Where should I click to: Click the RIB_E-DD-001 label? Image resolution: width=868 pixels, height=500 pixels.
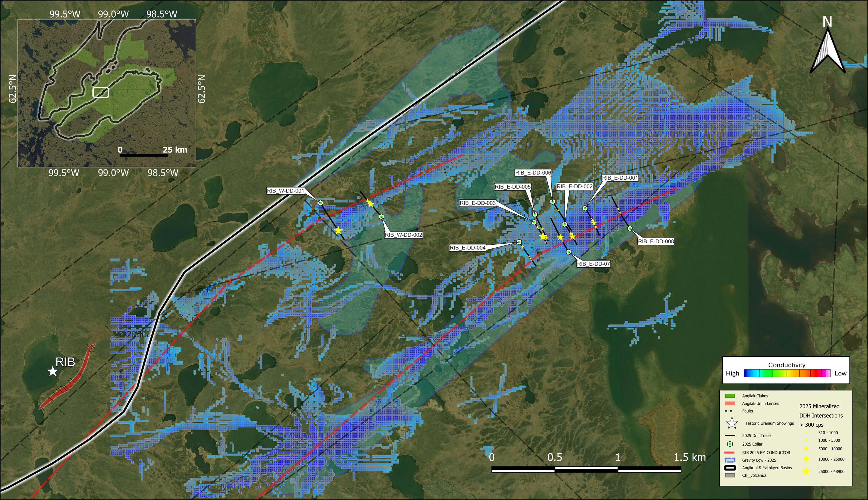[620, 178]
